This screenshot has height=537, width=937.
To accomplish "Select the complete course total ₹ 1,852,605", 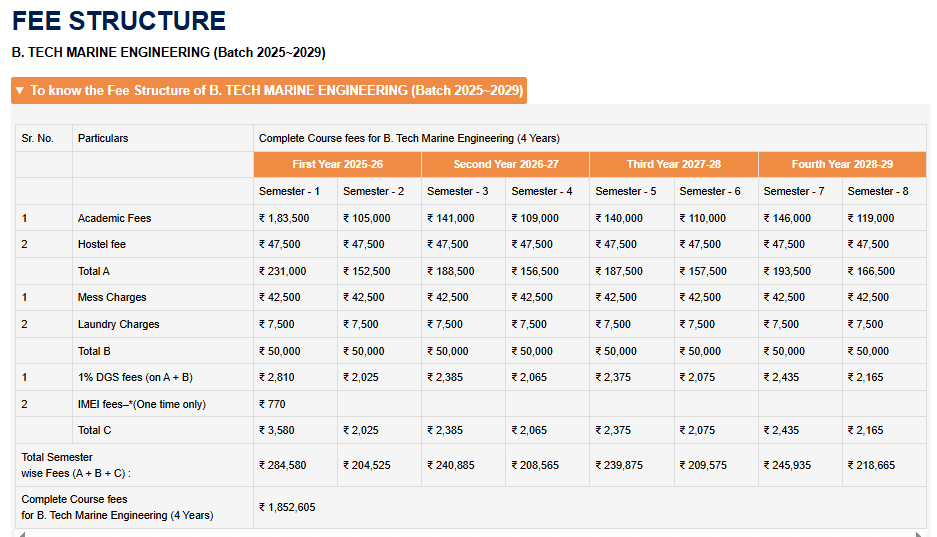I will click(x=287, y=507).
